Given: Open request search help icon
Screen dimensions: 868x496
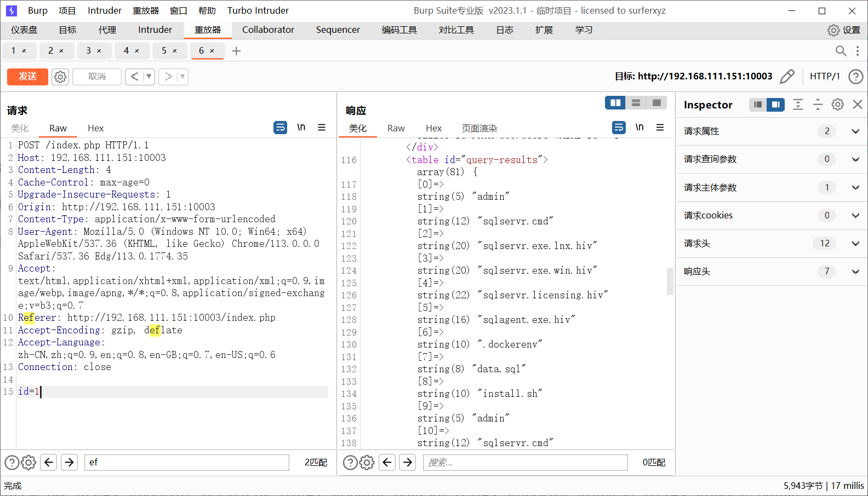Looking at the screenshot, I should coord(12,463).
